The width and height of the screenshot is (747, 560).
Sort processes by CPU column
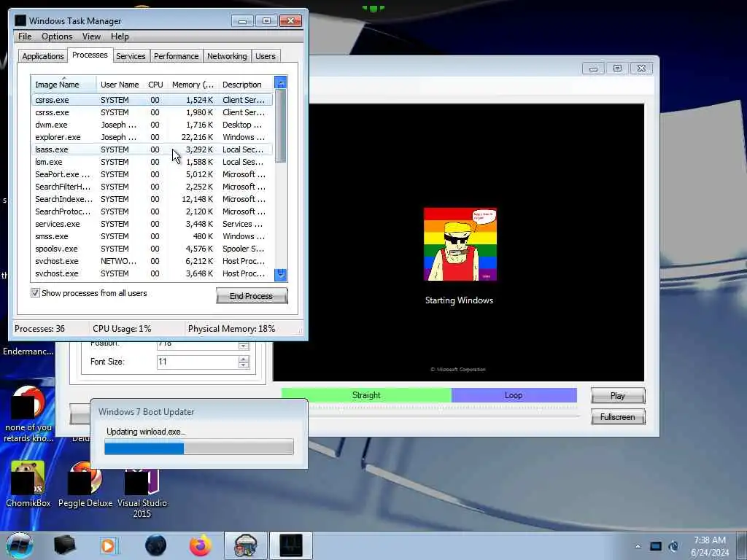click(155, 85)
